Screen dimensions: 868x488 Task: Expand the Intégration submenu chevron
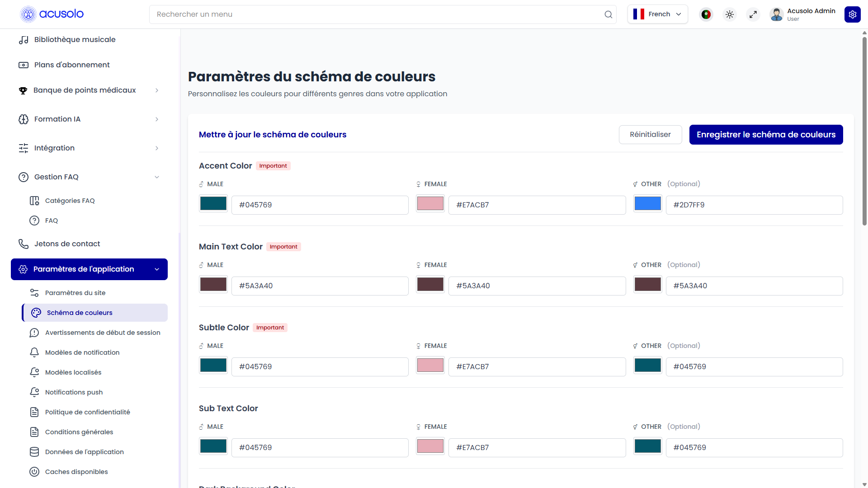click(157, 148)
